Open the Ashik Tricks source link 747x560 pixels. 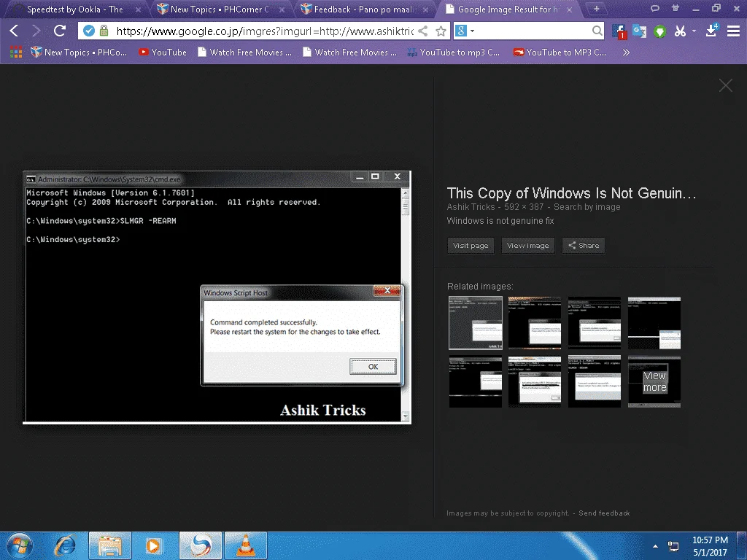point(471,207)
